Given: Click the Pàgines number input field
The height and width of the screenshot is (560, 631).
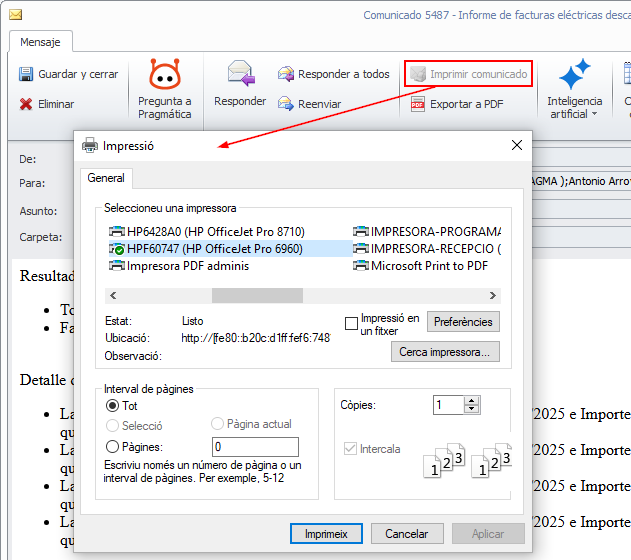Looking at the screenshot, I should click(255, 447).
